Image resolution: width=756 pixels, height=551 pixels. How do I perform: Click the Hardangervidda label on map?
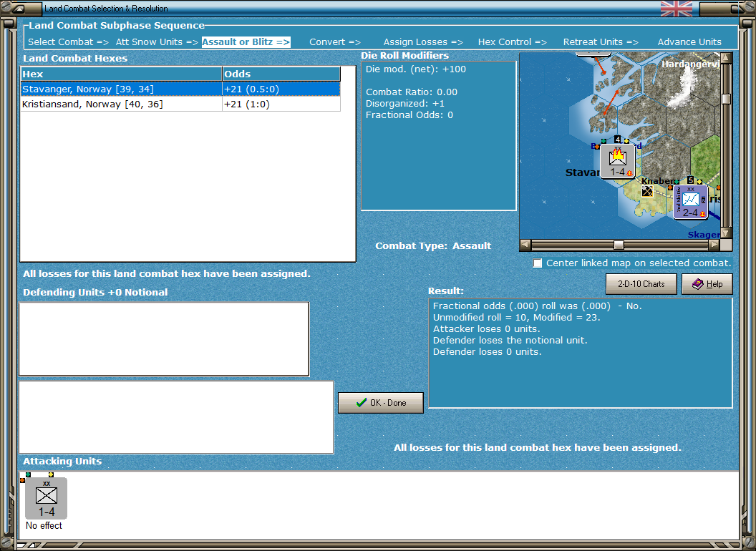[x=690, y=64]
